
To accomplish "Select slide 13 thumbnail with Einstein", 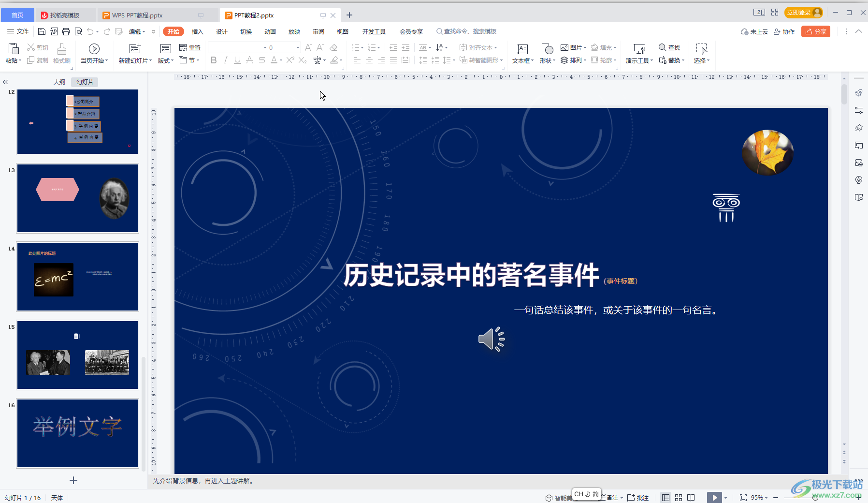I will pos(78,198).
